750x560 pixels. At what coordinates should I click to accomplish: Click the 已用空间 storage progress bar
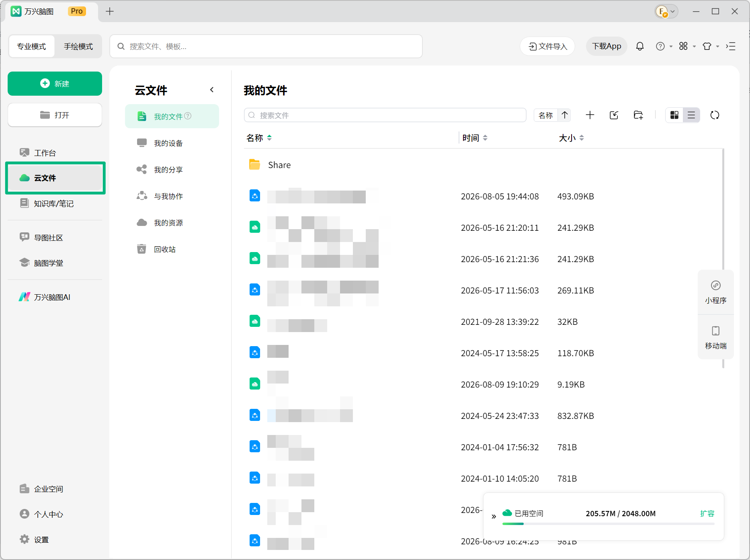609,524
